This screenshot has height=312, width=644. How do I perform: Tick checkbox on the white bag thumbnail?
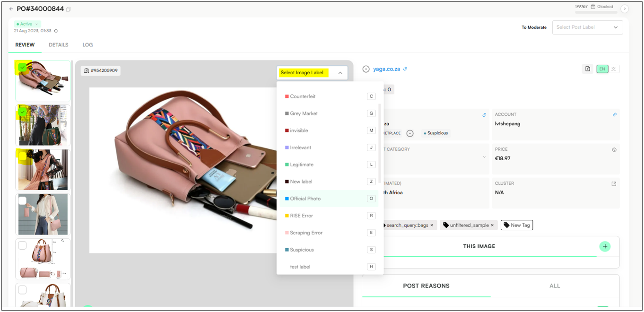point(22,290)
